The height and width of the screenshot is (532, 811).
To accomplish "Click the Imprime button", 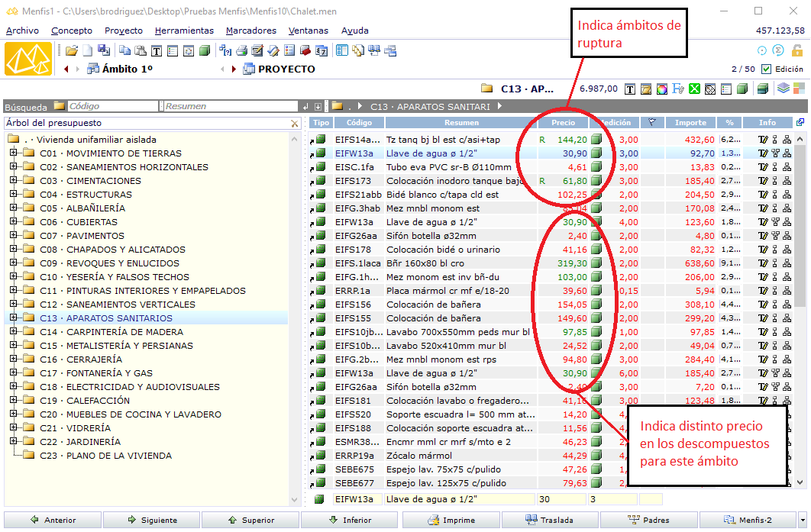I will 451,520.
